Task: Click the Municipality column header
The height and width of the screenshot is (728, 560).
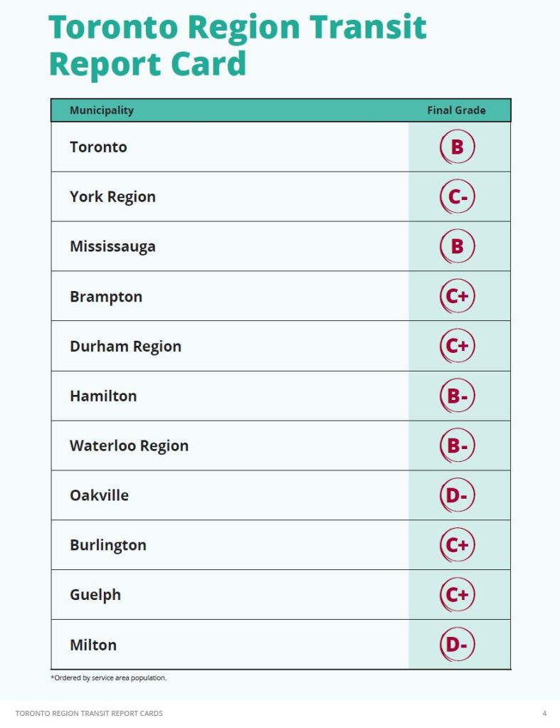Action: click(x=102, y=110)
